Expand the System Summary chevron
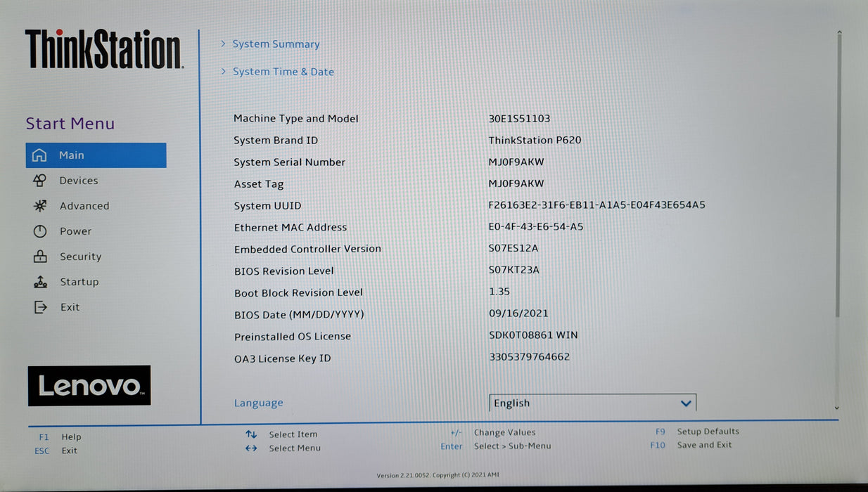The image size is (868, 492). pyautogui.click(x=223, y=44)
